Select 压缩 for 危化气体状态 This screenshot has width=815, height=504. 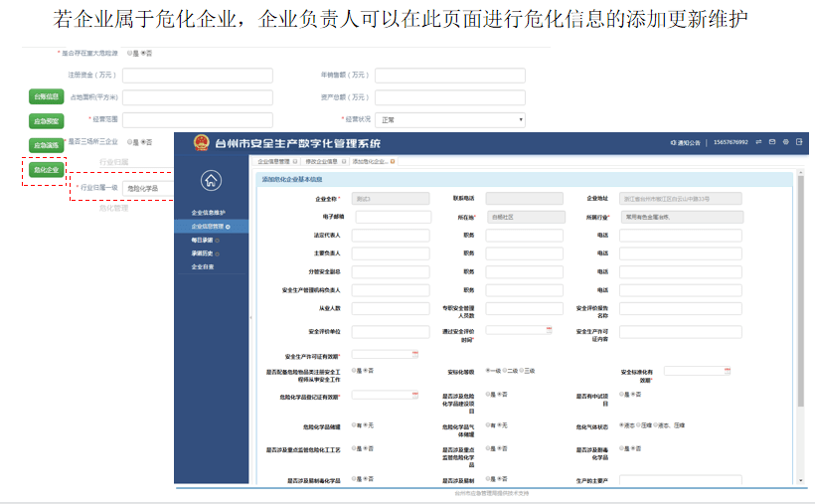638,424
